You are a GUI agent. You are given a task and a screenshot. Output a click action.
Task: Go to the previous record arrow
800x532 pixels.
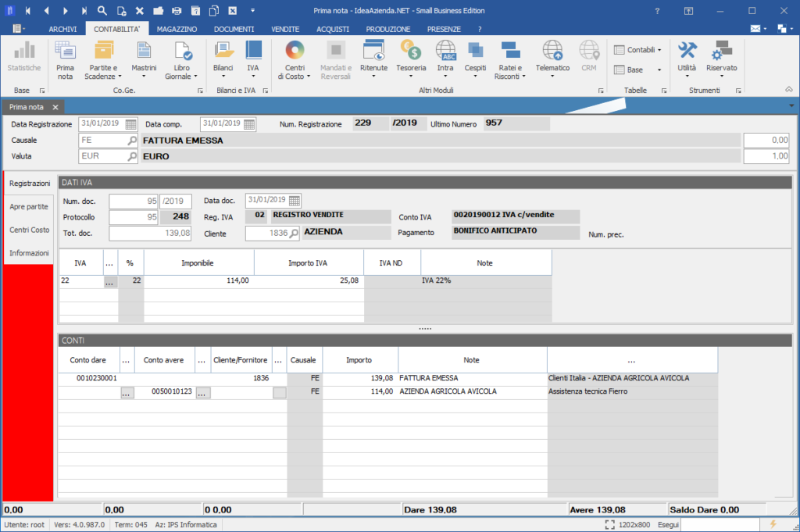[46, 11]
